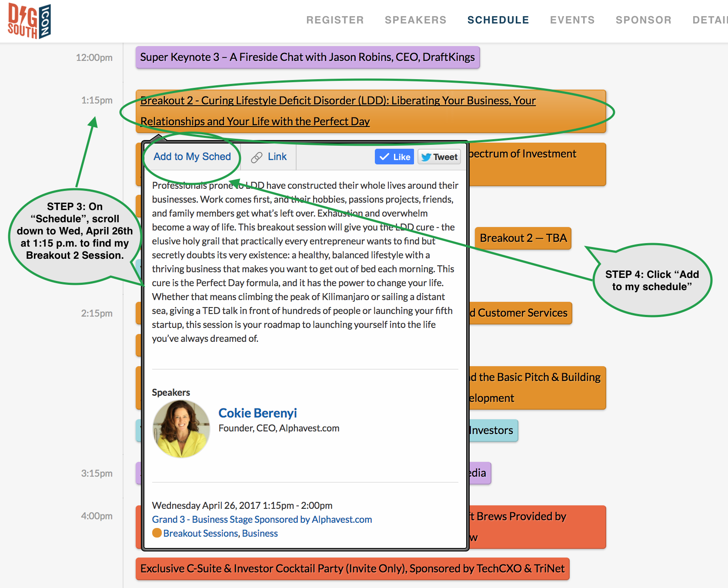
Task: Open the SPONSOR nav item
Action: click(644, 20)
